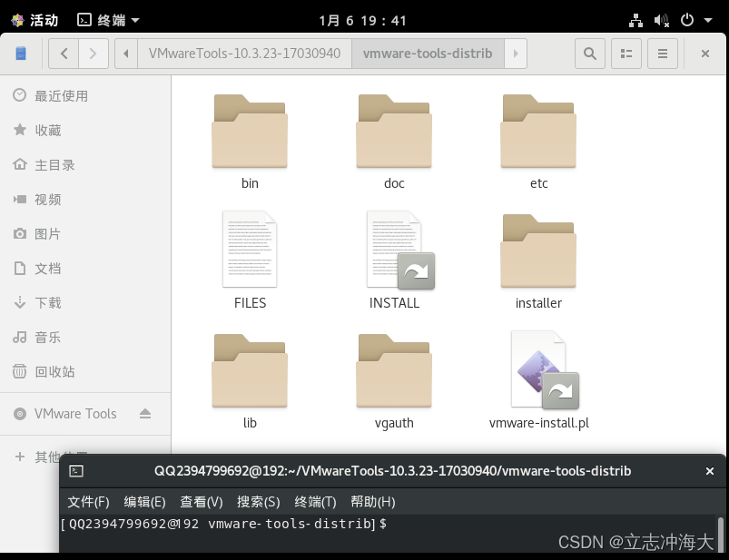
Task: Go to 下载 in sidebar
Action: [x=85, y=302]
